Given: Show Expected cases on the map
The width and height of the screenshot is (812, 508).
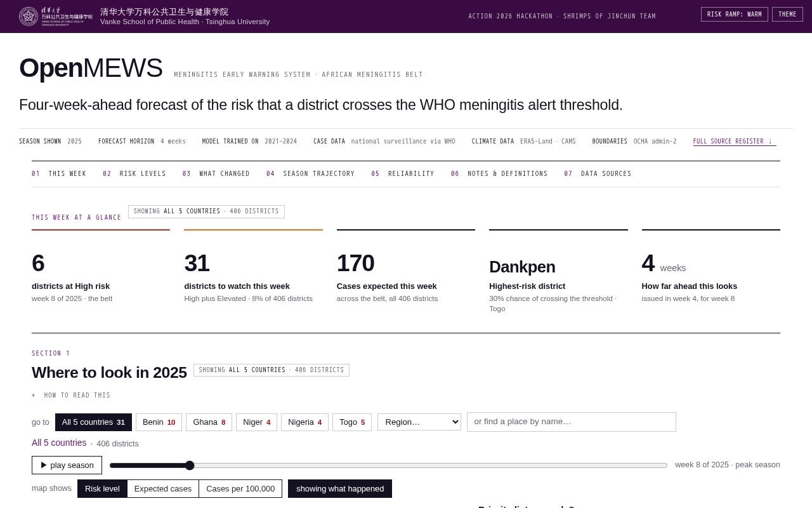Looking at the screenshot, I should coord(163,488).
